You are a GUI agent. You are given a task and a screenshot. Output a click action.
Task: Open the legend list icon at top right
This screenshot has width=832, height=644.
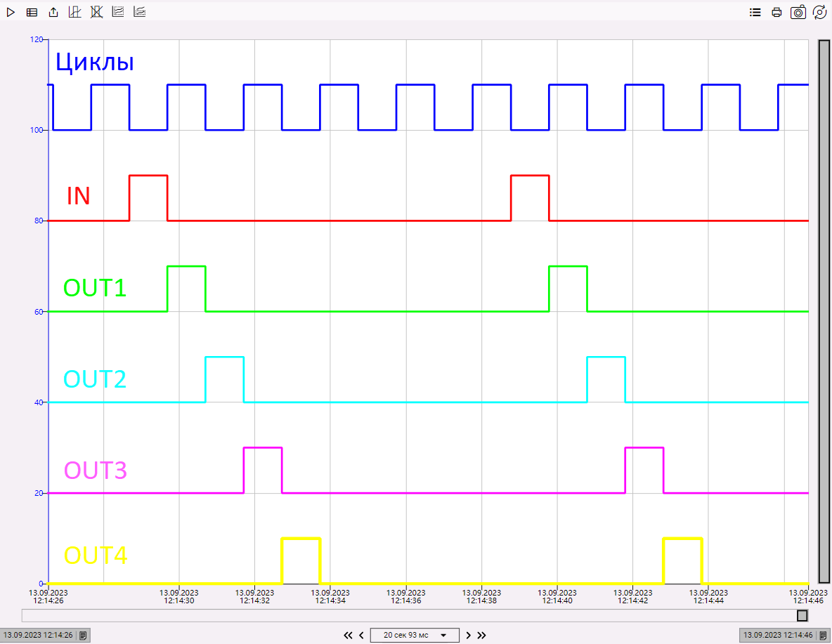(755, 12)
